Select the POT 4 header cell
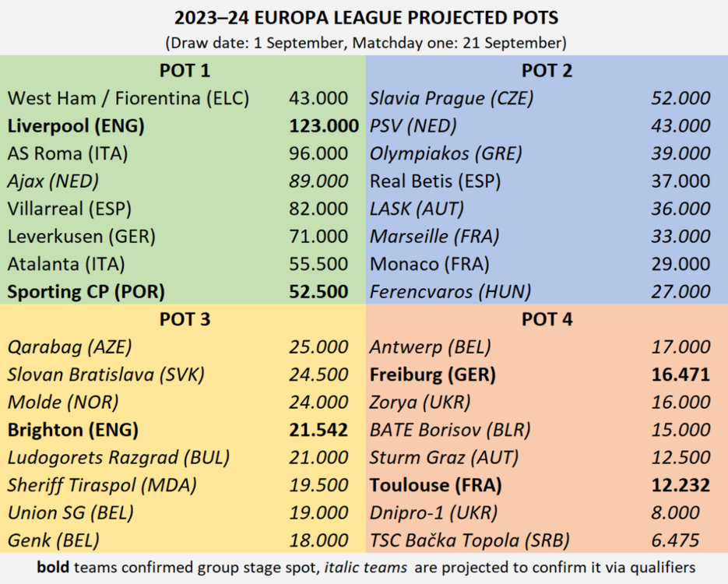This screenshot has width=728, height=584. click(547, 319)
